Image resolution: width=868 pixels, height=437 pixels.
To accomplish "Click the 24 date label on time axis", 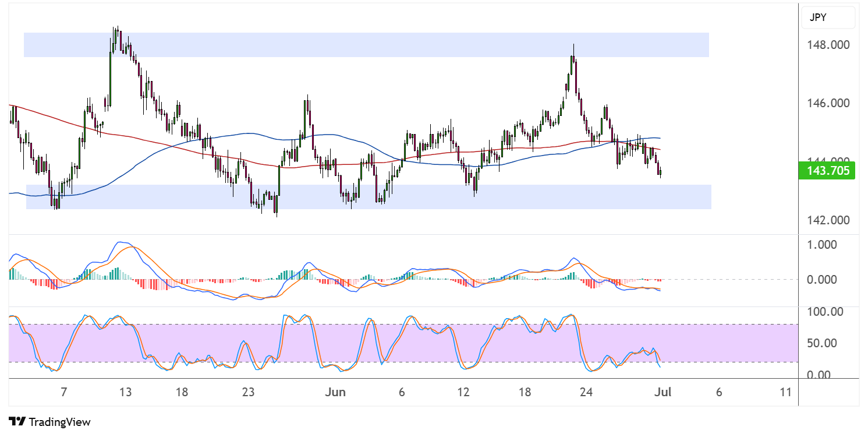I will point(586,392).
